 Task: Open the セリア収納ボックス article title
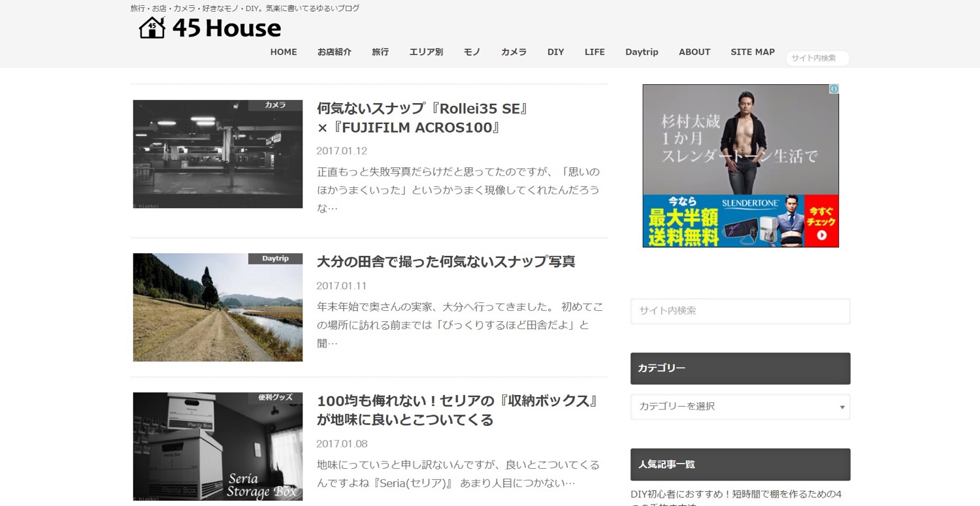[457, 410]
